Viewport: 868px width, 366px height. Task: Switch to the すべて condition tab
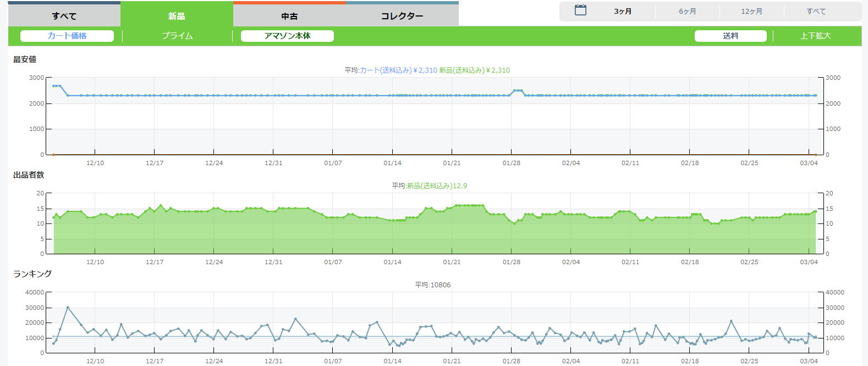(64, 16)
